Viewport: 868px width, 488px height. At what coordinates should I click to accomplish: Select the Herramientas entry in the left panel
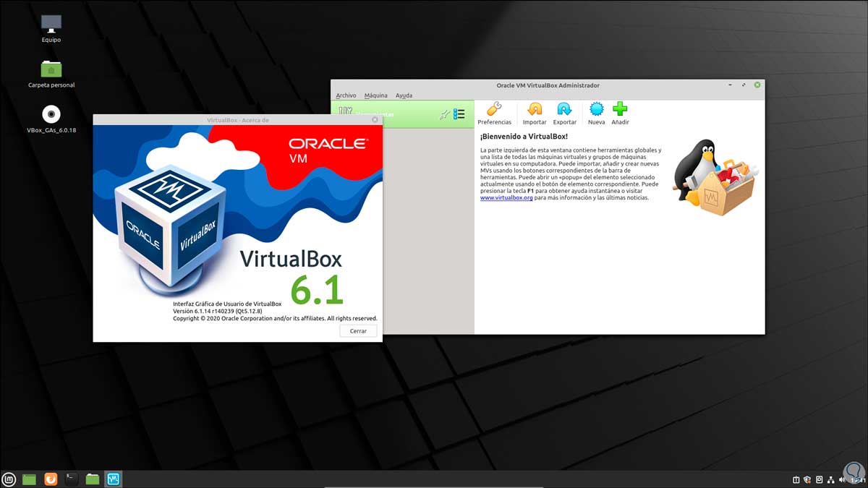(x=402, y=114)
